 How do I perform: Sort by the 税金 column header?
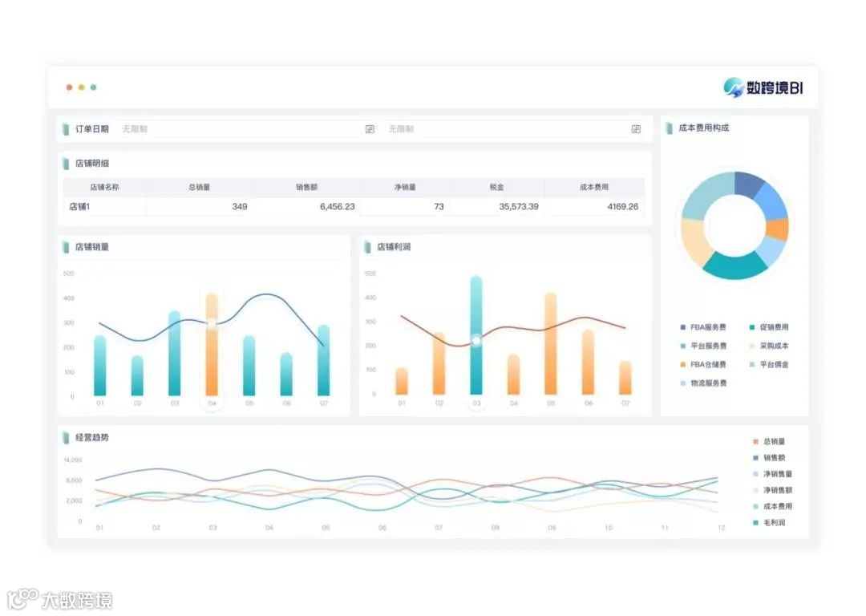pos(496,187)
